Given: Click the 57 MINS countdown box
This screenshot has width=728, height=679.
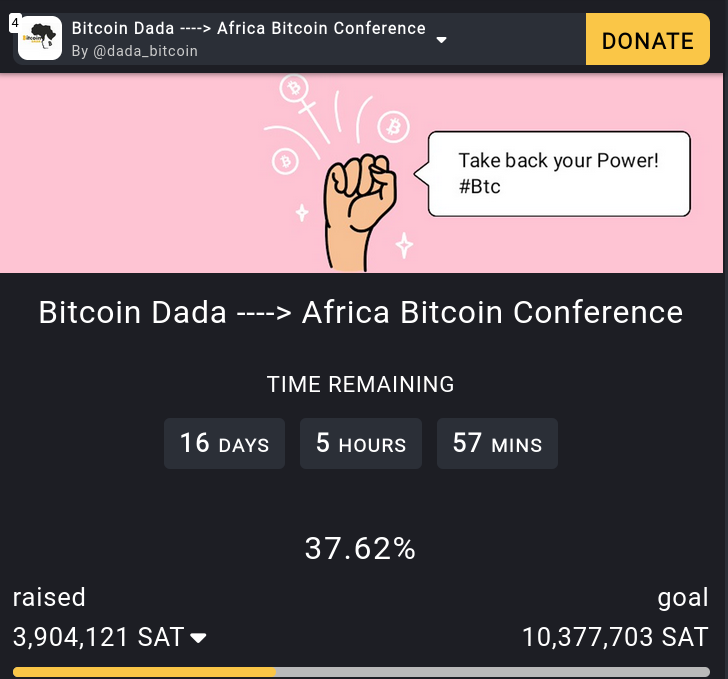Looking at the screenshot, I should pyautogui.click(x=497, y=444).
